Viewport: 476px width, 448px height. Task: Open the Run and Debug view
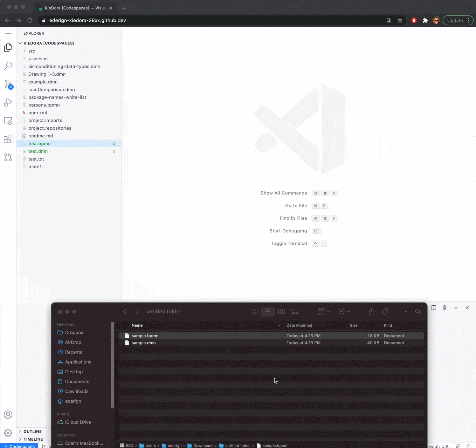click(8, 102)
